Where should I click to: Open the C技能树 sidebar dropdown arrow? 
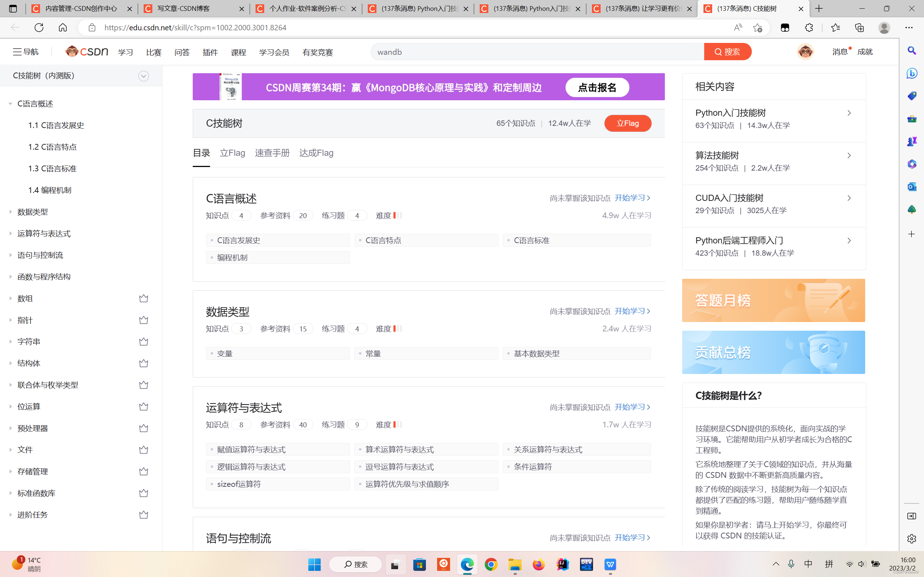point(144,76)
